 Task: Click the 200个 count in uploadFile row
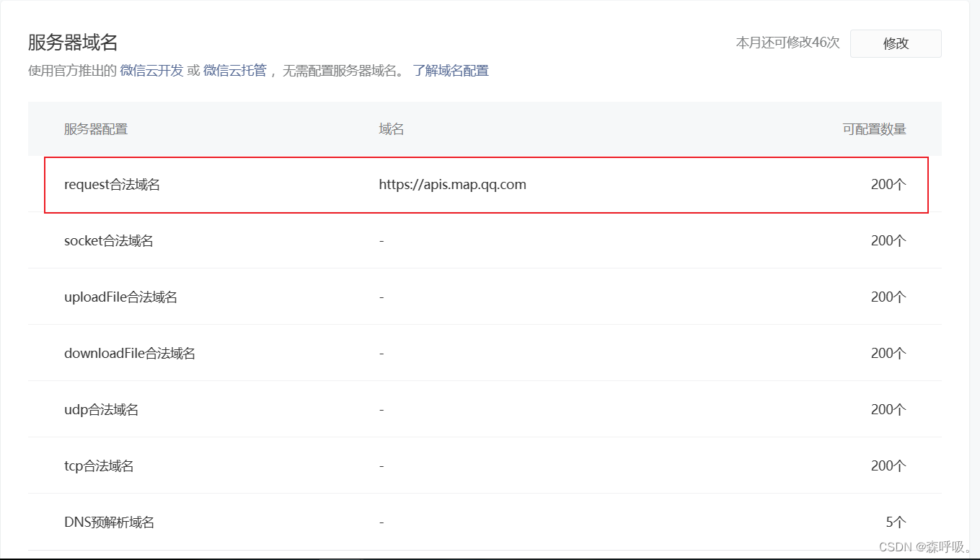(888, 297)
